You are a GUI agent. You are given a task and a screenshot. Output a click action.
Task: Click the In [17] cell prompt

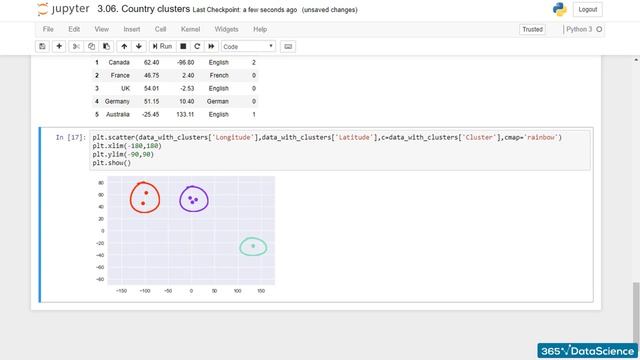pos(71,137)
